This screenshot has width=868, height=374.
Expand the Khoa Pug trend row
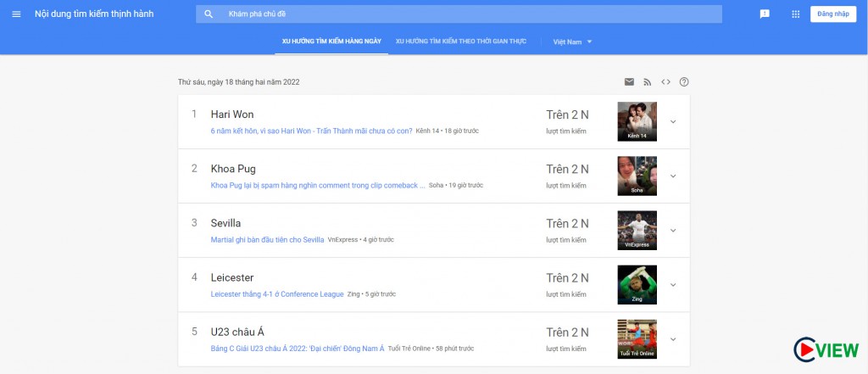pyautogui.click(x=673, y=176)
